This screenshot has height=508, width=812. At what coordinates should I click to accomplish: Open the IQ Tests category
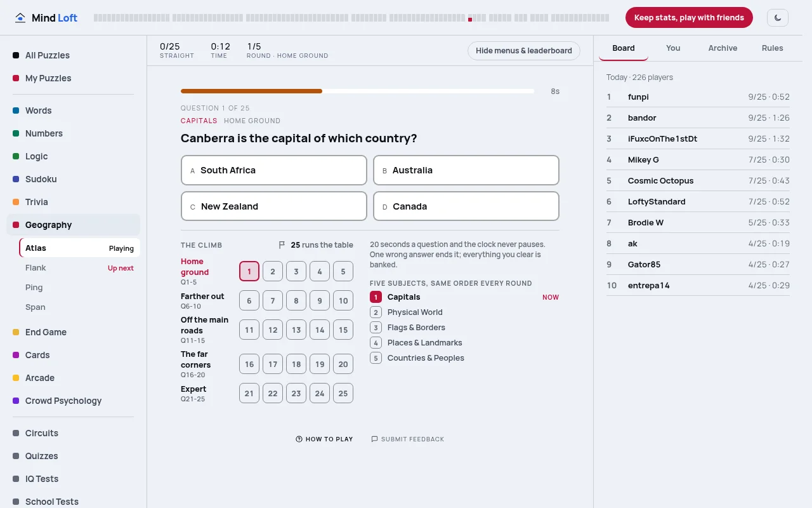click(x=73, y=479)
